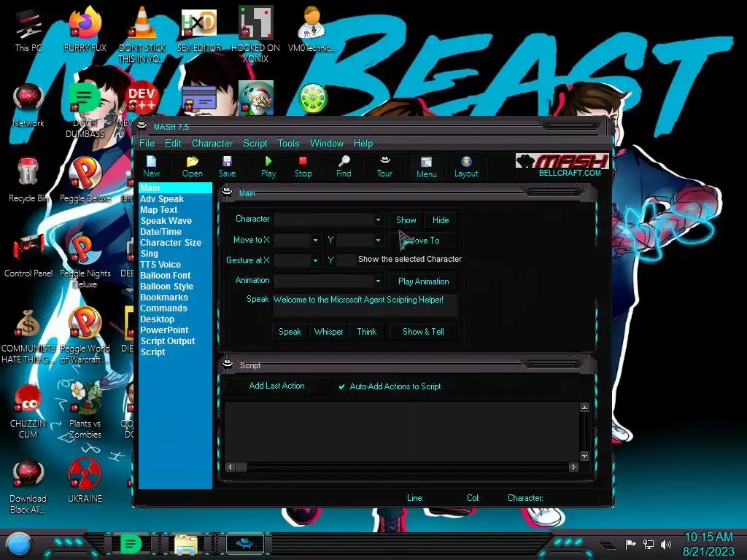This screenshot has height=560, width=747.
Task: Open the CHUZZIN red fuzzball shortcut
Action: (28, 411)
